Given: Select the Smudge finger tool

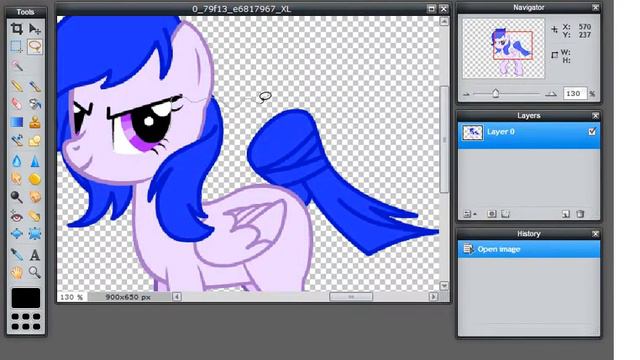Looking at the screenshot, I should [x=17, y=179].
